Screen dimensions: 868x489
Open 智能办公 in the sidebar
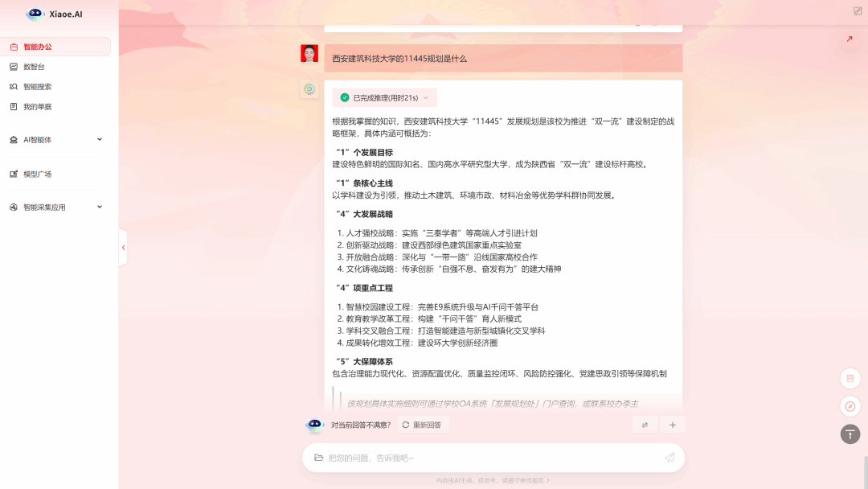pyautogui.click(x=55, y=47)
